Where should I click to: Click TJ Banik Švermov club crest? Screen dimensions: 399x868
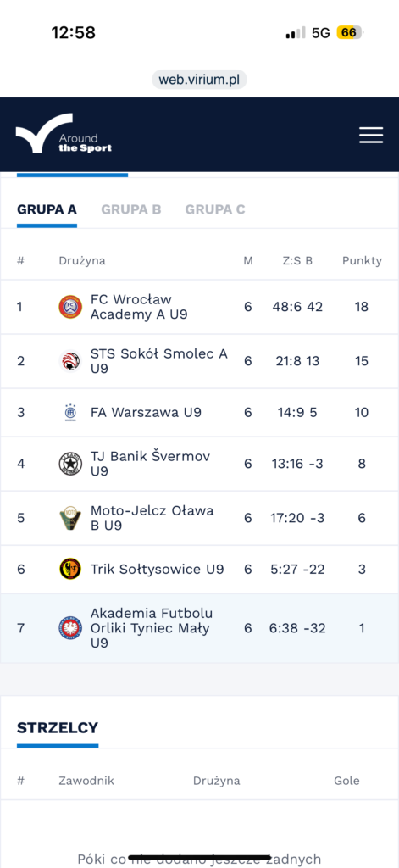point(70,464)
